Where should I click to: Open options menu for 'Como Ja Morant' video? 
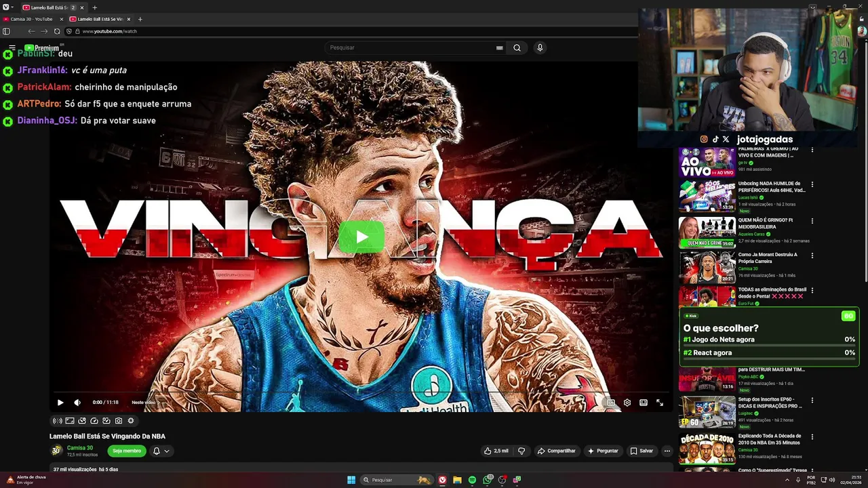click(812, 256)
